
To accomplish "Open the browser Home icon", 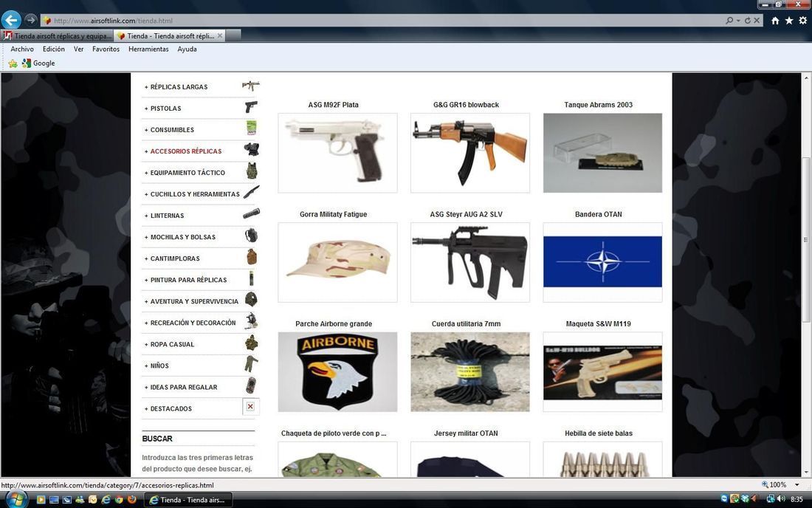I will (775, 21).
